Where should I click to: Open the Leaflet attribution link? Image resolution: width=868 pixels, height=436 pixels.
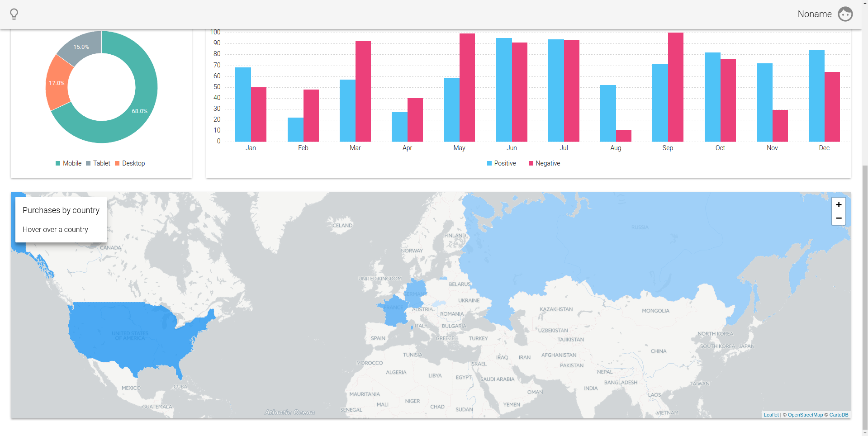tap(771, 415)
